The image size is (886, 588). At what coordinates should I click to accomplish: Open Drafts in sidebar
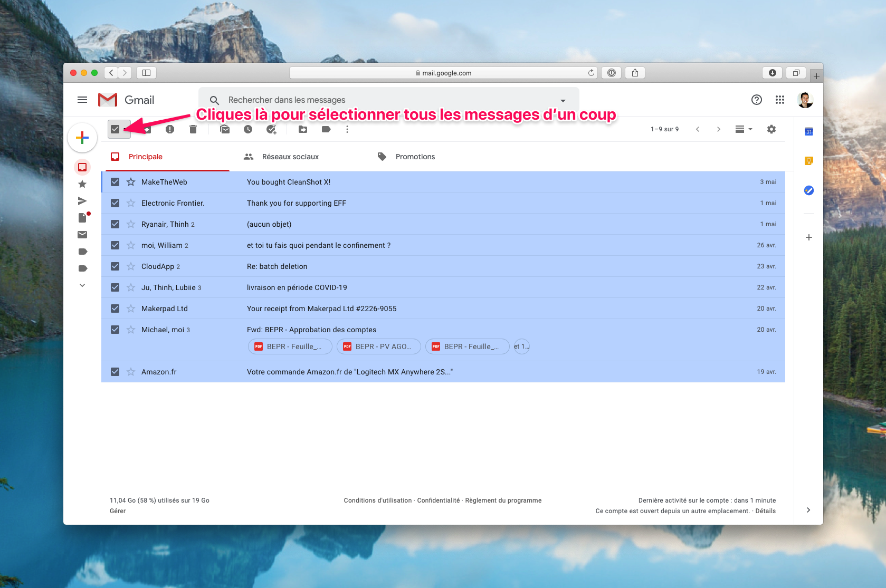coord(82,218)
